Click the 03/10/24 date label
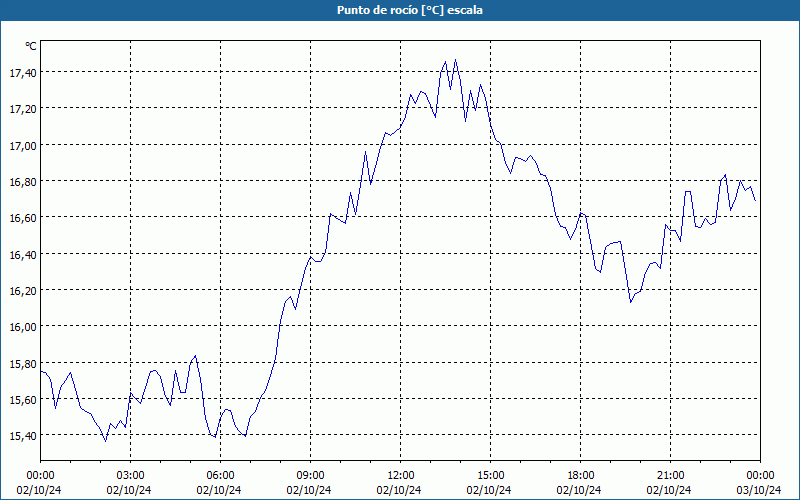The width and height of the screenshot is (800, 500). tap(759, 490)
